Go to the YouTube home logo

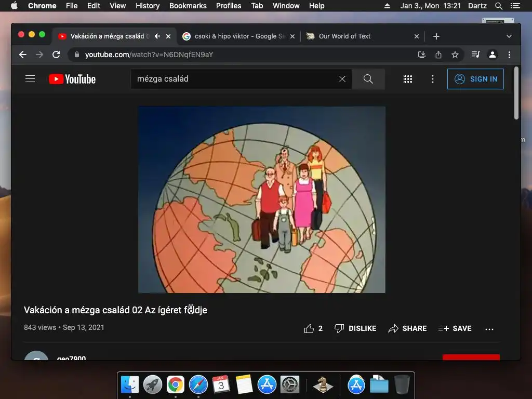[x=72, y=79]
